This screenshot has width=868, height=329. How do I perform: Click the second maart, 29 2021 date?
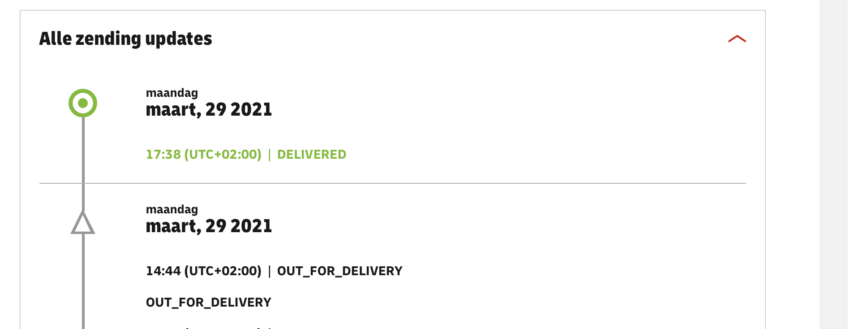click(209, 226)
